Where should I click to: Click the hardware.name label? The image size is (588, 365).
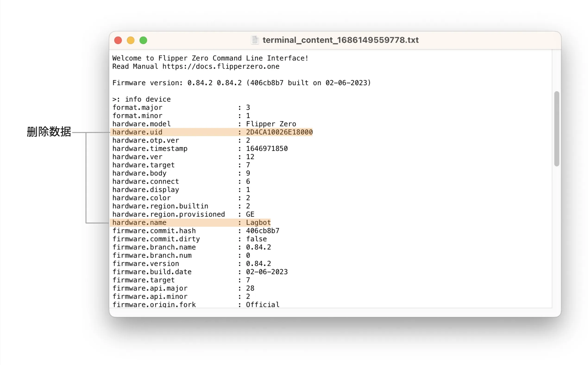pos(139,222)
